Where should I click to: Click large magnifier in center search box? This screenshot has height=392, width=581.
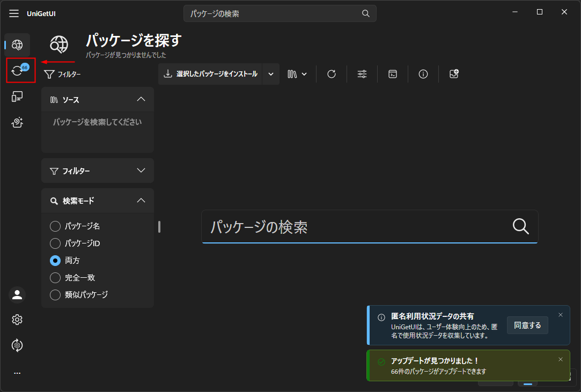520,226
